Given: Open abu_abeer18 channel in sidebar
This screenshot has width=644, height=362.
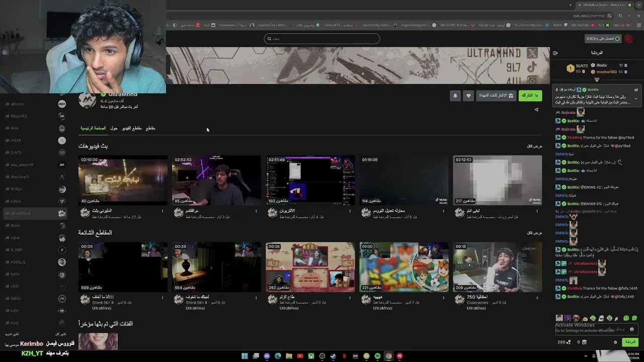Looking at the screenshot, I should click(x=35, y=165).
